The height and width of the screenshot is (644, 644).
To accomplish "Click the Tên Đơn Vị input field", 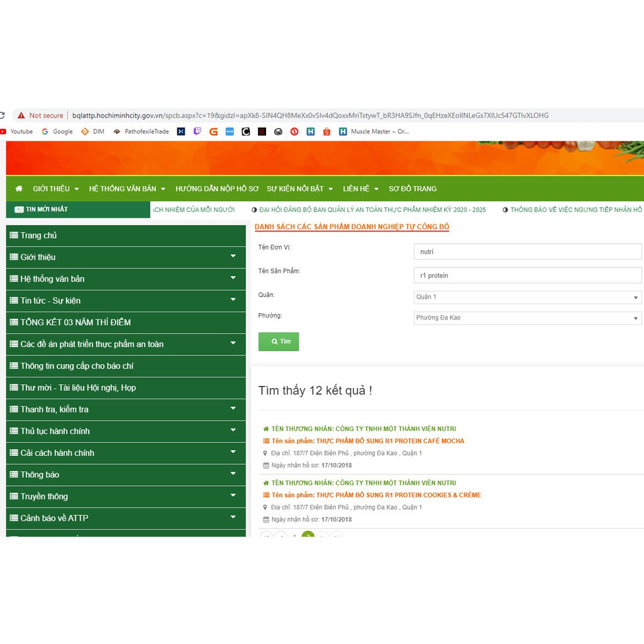I will click(x=527, y=252).
